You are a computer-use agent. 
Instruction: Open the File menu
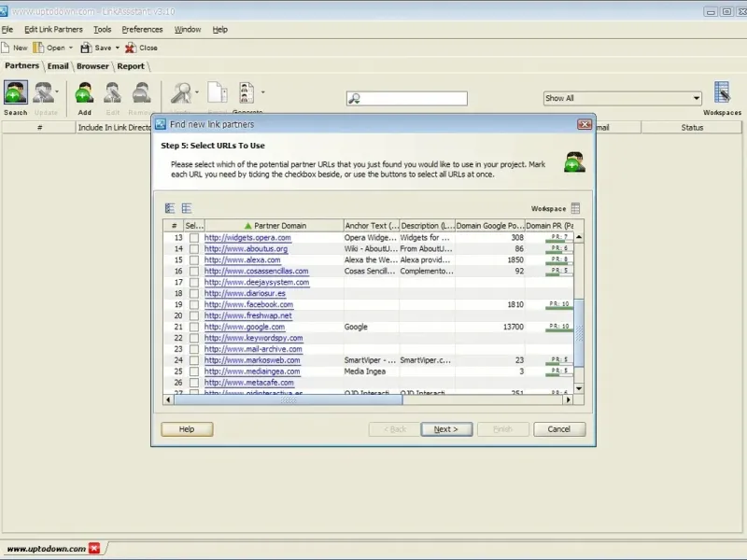click(7, 30)
